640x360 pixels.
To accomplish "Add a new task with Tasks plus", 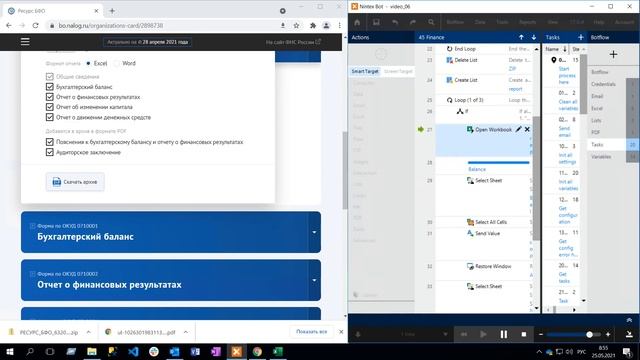I will (580, 37).
